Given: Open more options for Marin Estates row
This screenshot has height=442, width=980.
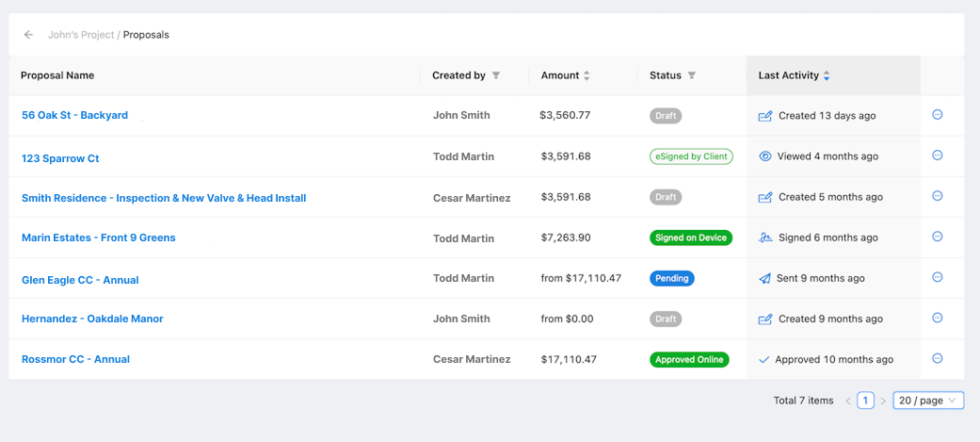Looking at the screenshot, I should coord(937,237).
